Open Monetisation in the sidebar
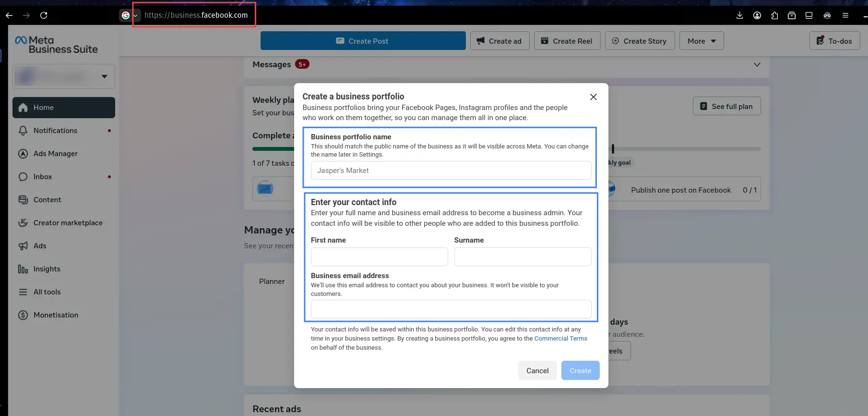The image size is (868, 416). [64, 315]
